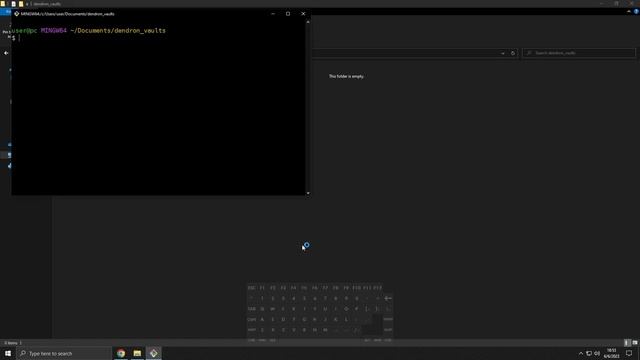The image size is (640, 360).
Task: Open the File Explorer help icon
Action: click(636, 12)
